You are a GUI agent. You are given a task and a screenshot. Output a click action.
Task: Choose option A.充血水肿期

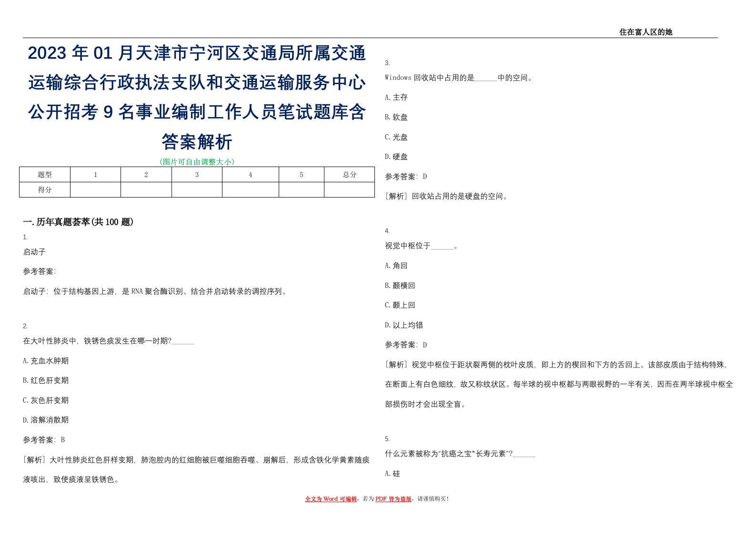click(x=46, y=361)
